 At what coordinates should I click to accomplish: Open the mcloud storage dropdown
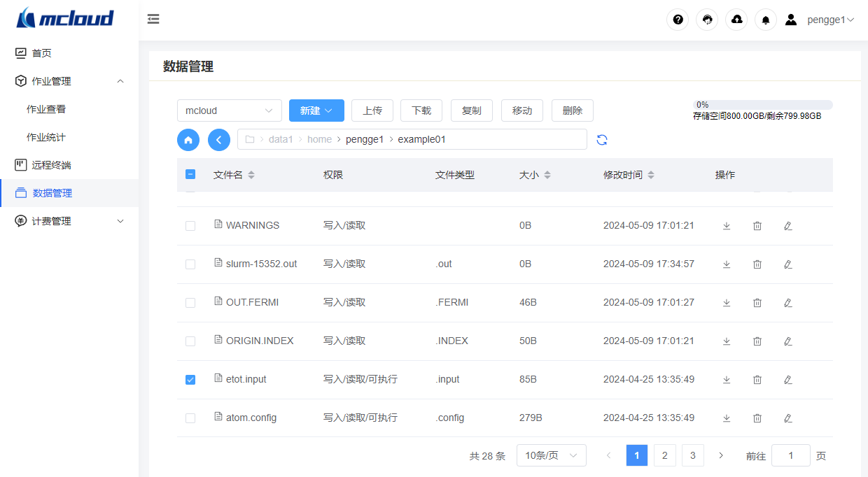(x=229, y=111)
